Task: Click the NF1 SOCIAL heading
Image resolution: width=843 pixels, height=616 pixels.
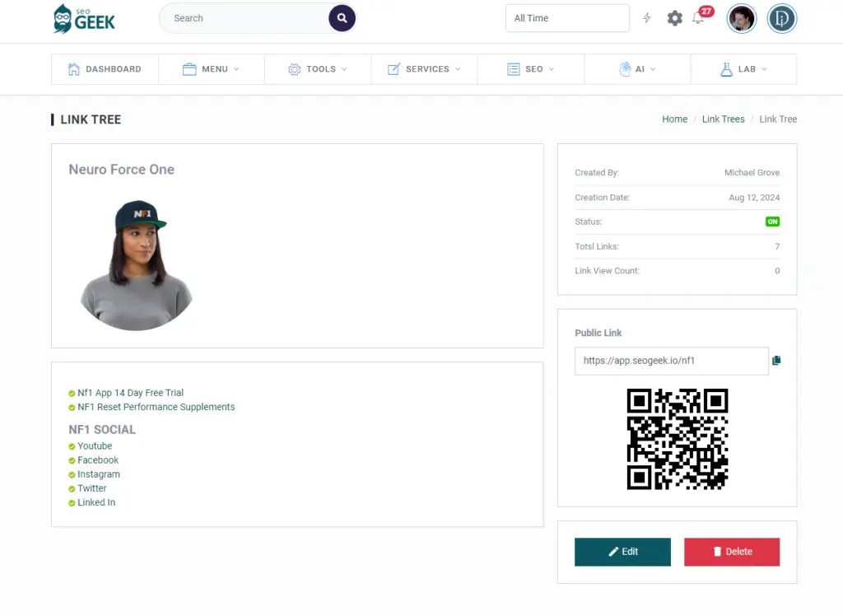Action: click(102, 429)
